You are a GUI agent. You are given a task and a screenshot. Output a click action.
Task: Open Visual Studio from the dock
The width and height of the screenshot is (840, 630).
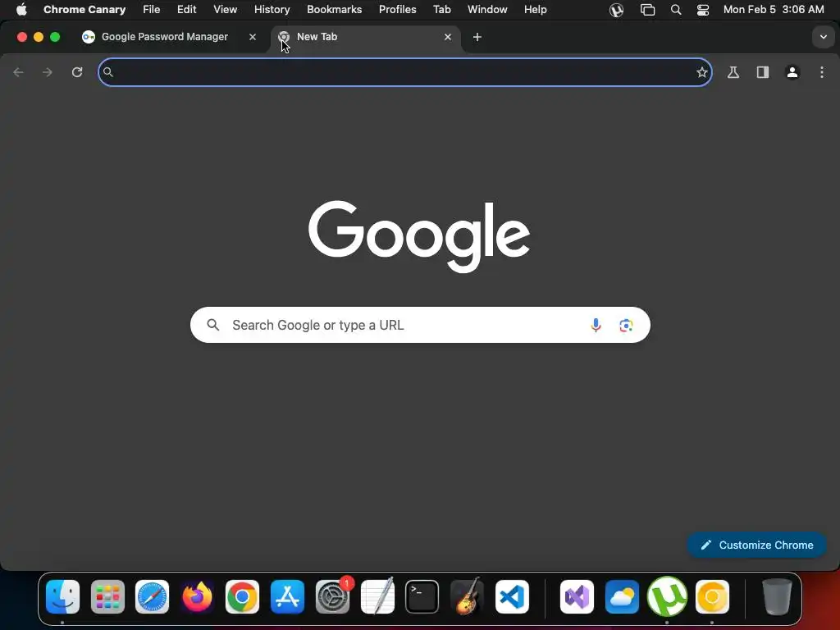pyautogui.click(x=577, y=596)
